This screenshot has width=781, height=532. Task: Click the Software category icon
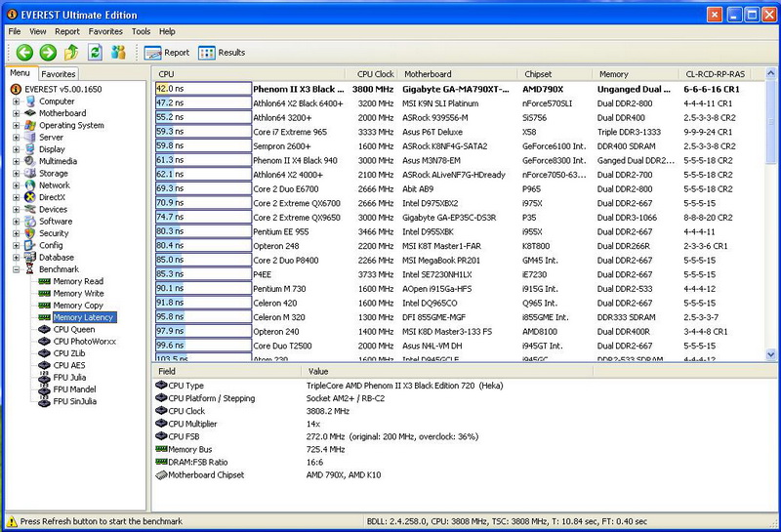[30, 222]
